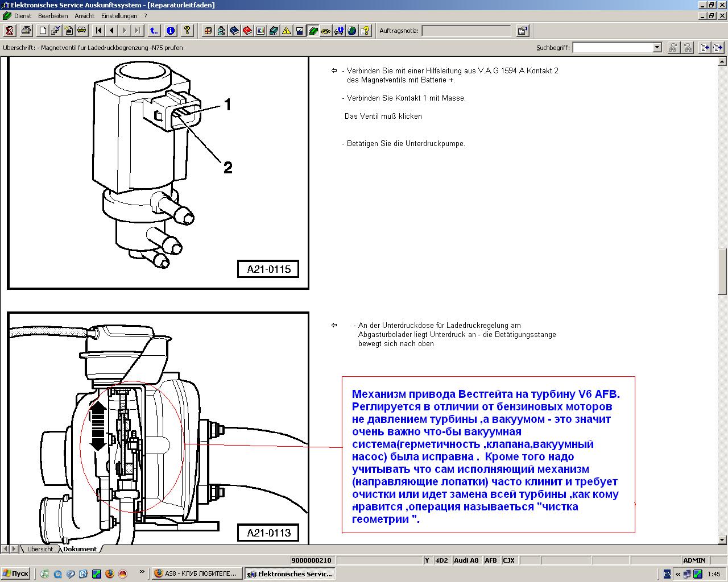This screenshot has width=728, height=582.
Task: Toggle the highlighted green book toolbar button
Action: tap(313, 31)
